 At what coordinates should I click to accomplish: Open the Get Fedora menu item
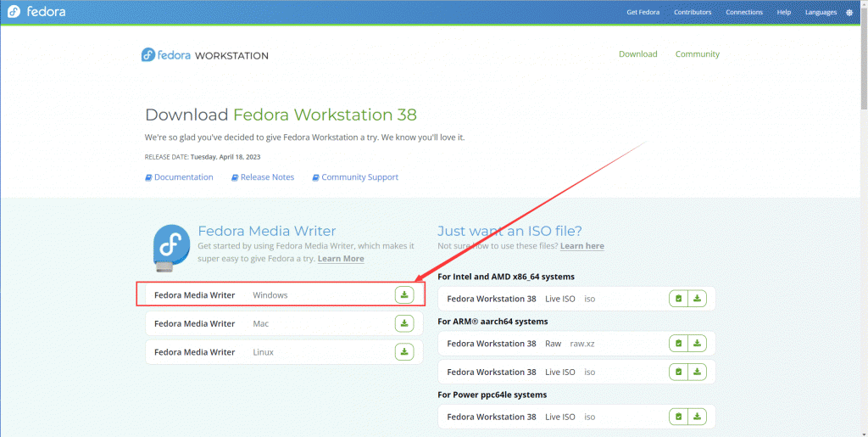643,13
